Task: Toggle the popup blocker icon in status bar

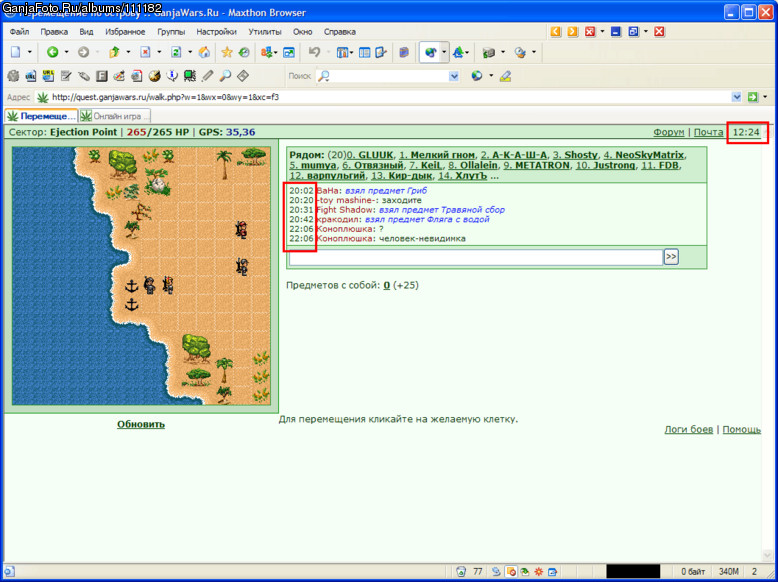Action: tap(510, 571)
